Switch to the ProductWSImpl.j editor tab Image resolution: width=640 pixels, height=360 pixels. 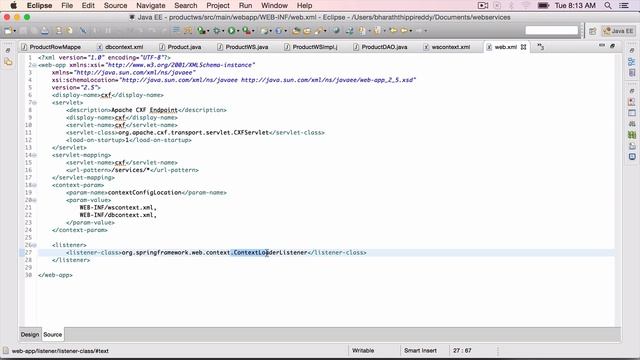point(311,47)
